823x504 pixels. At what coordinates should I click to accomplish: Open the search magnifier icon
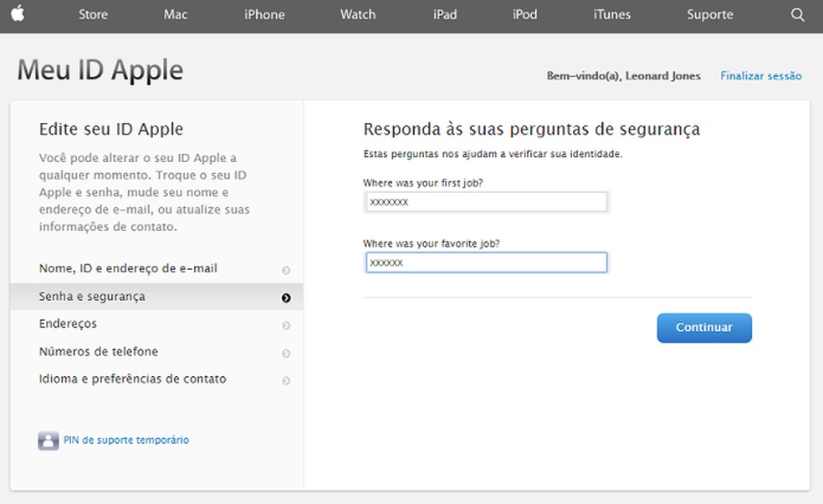(797, 14)
